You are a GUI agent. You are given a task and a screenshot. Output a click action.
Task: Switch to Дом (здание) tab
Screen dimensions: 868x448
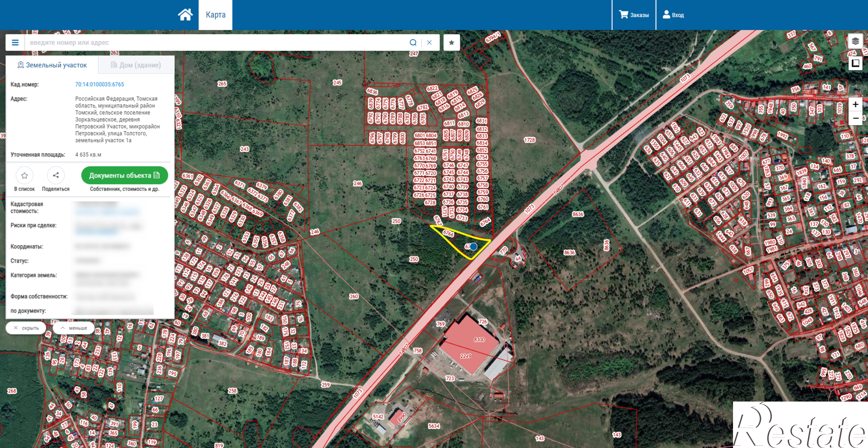(136, 65)
